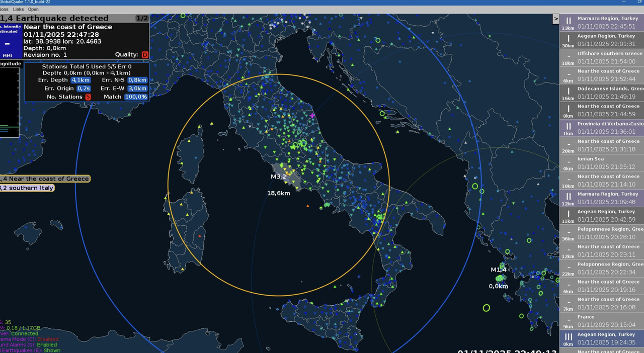Click the red No. Stations 5 badge
644x353 pixels.
(x=88, y=97)
